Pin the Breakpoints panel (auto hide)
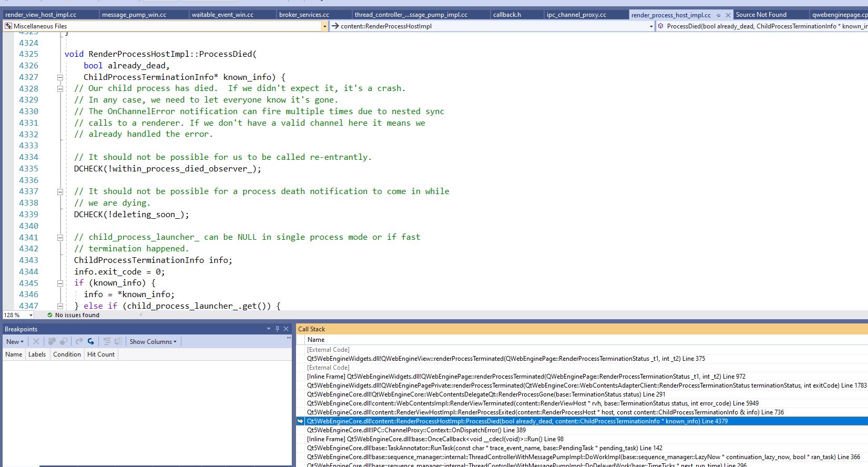Screen dimensions: 868x467 278,329
